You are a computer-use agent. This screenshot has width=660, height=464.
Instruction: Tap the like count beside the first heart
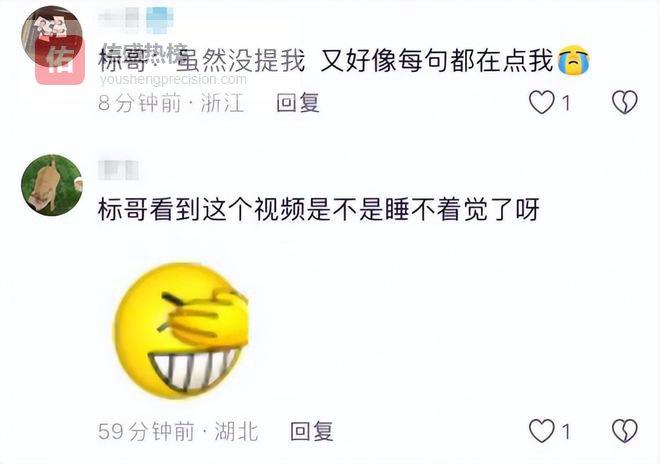[566, 103]
